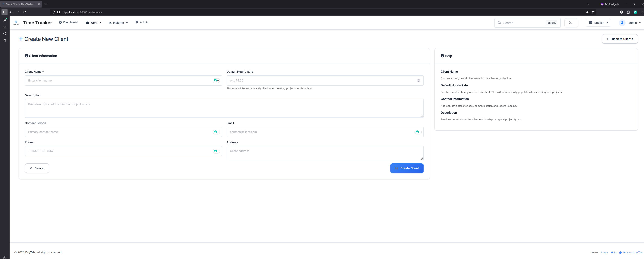The width and height of the screenshot is (644, 259).
Task: Go to the Dashboard menu item
Action: tap(68, 22)
